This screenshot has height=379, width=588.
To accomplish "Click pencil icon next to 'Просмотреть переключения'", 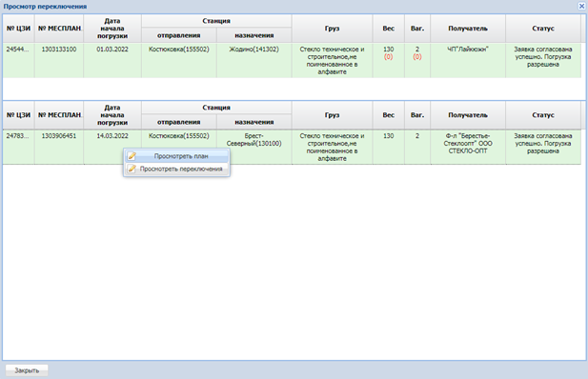I will [132, 170].
